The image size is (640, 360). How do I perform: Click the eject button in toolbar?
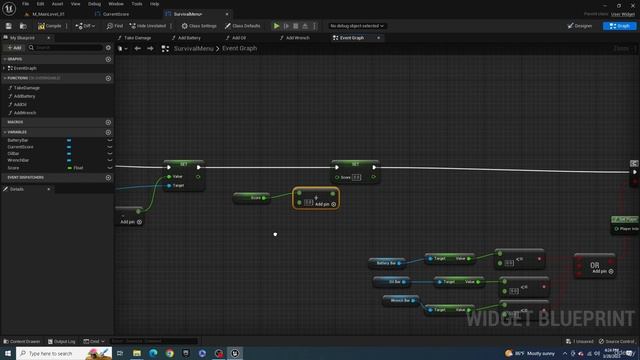[305, 26]
